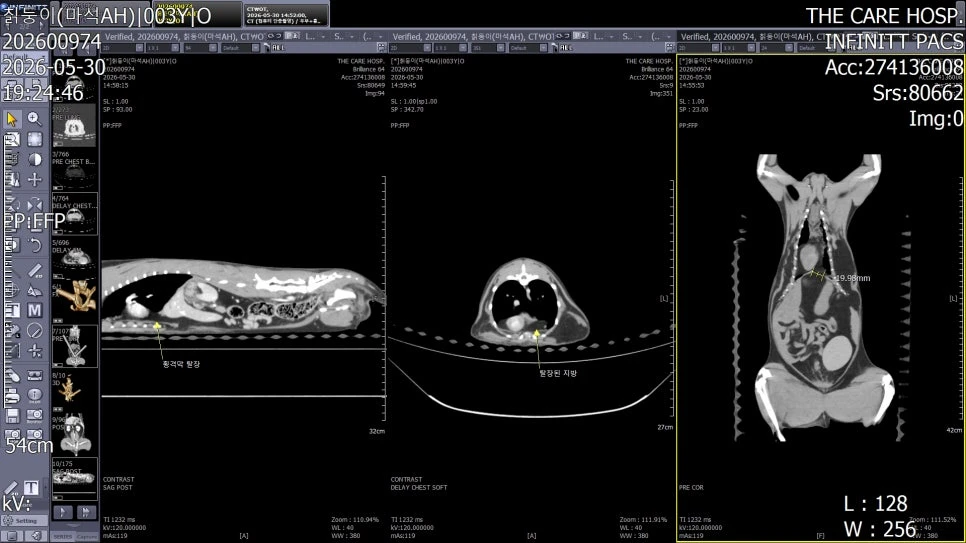Open the cassette-shaped tool icon
The width and height of the screenshot is (966, 543).
(34, 375)
